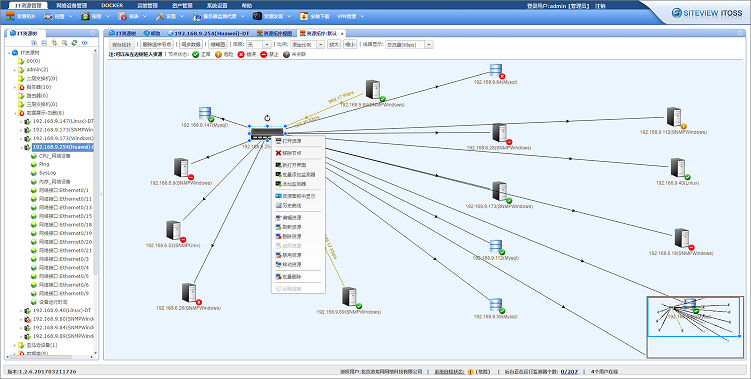Screen dimensions: 751x379
Task: Click the green refresh icon above the tree
Action: [x=75, y=43]
